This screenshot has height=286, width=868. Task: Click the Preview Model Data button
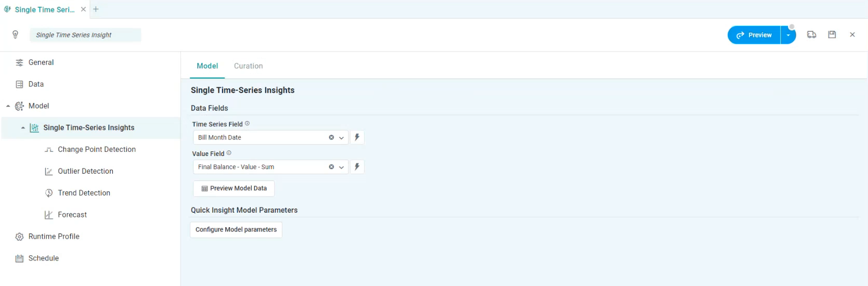coord(234,188)
